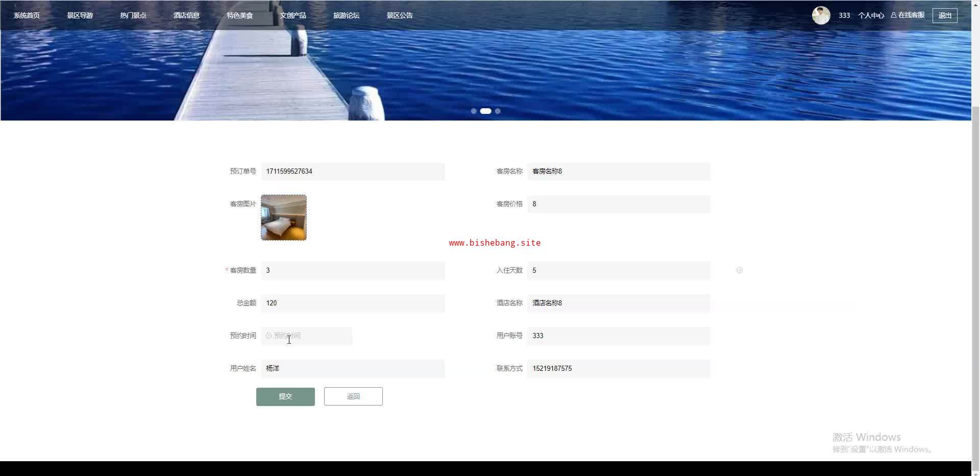Click username 333 in the header
980x476 pixels.
844,15
